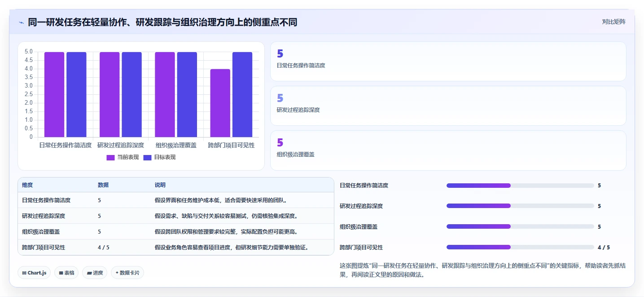Click the 数据 table column header
The width and height of the screenshot is (644, 297).
tap(103, 185)
